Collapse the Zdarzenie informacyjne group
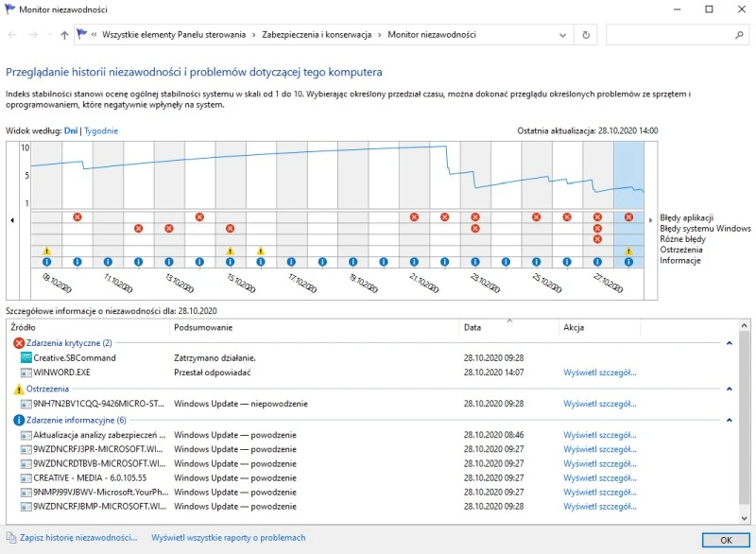The height and width of the screenshot is (554, 756). (x=730, y=420)
